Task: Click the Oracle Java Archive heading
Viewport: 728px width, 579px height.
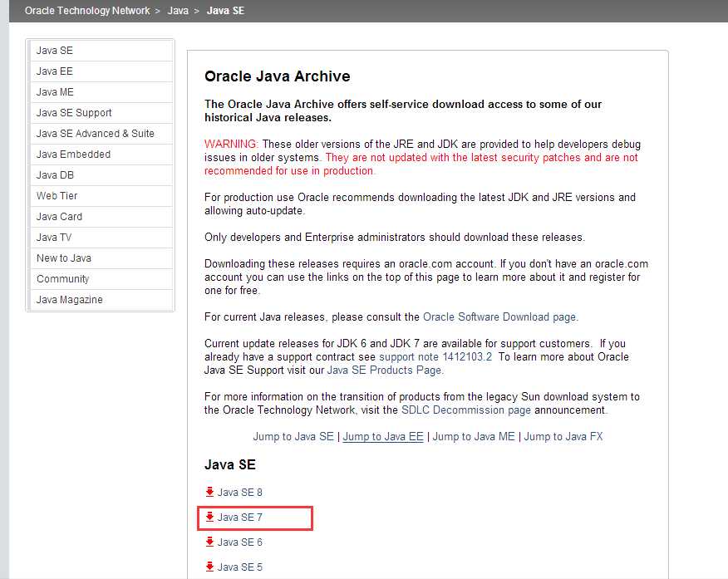Action: point(278,76)
